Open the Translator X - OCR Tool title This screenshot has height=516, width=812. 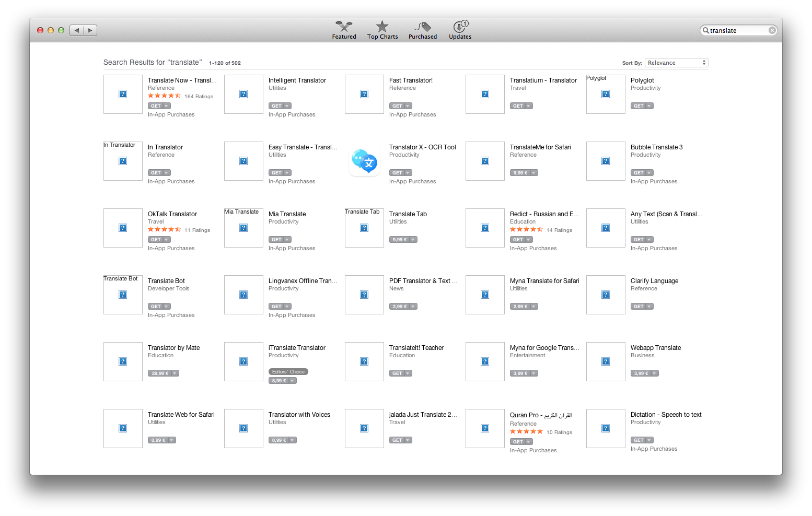point(423,147)
